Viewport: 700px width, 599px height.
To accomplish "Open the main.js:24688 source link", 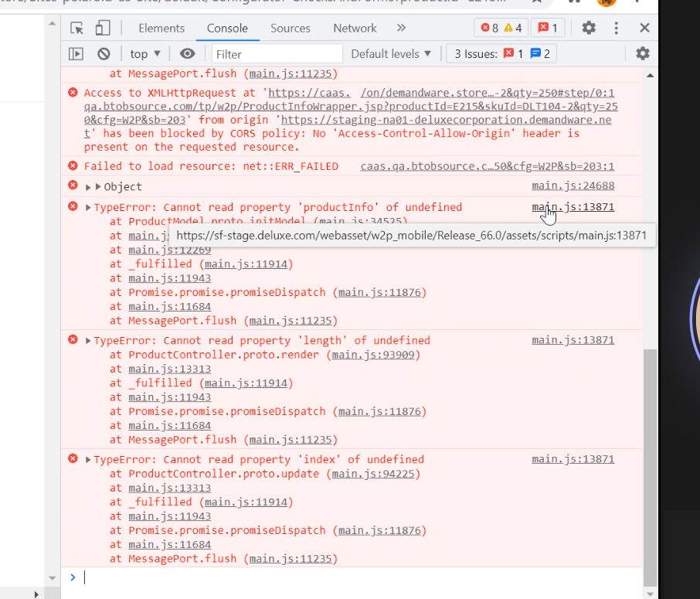I will [573, 186].
